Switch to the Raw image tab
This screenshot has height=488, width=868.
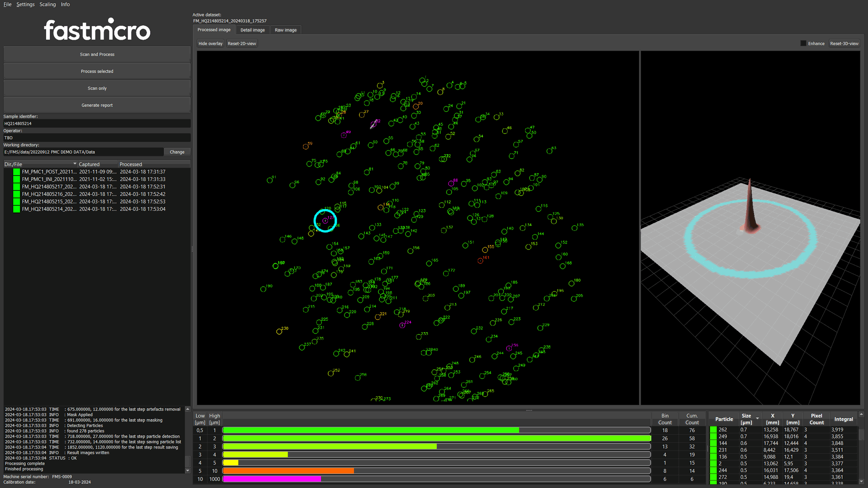tap(286, 30)
